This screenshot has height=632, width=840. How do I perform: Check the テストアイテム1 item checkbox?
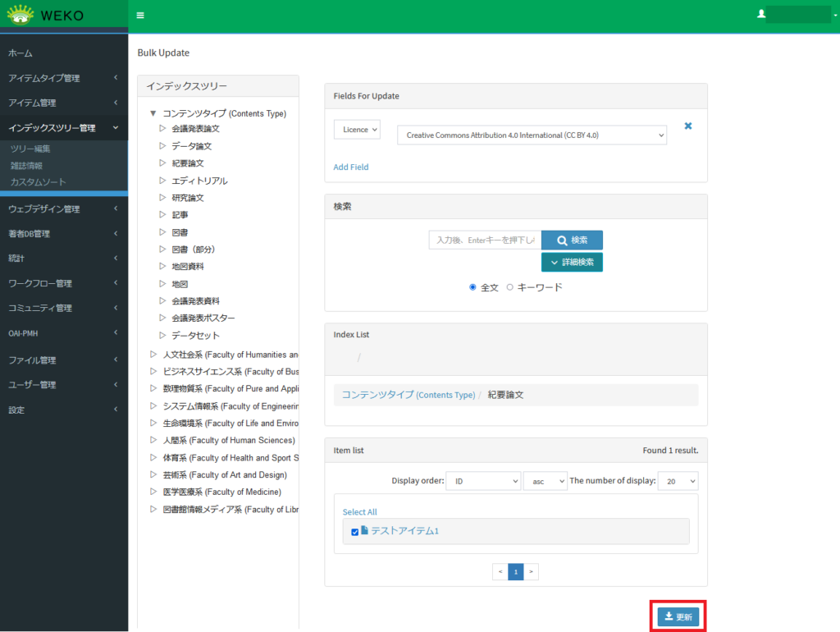coord(354,532)
